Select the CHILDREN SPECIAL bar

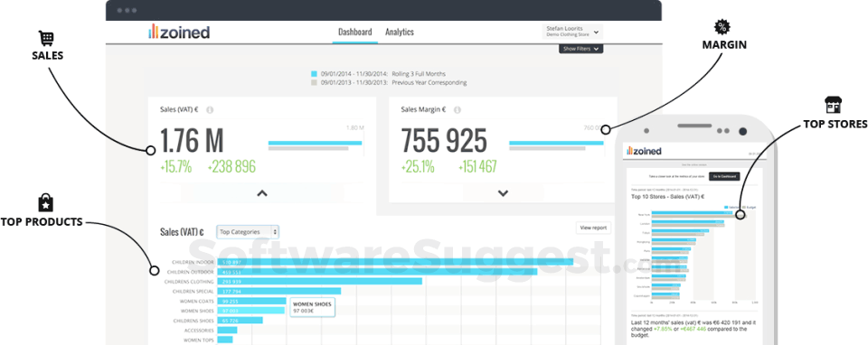[x=279, y=292]
